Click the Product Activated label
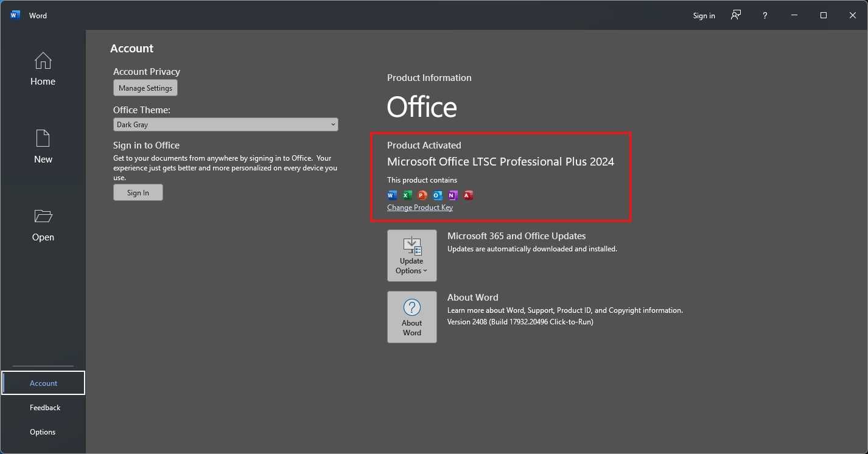The image size is (868, 454). (424, 145)
